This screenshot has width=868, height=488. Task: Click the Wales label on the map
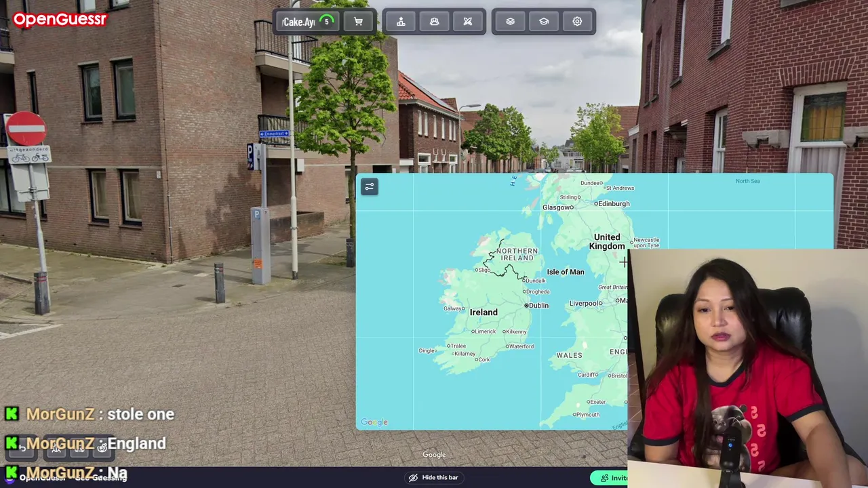coord(569,355)
